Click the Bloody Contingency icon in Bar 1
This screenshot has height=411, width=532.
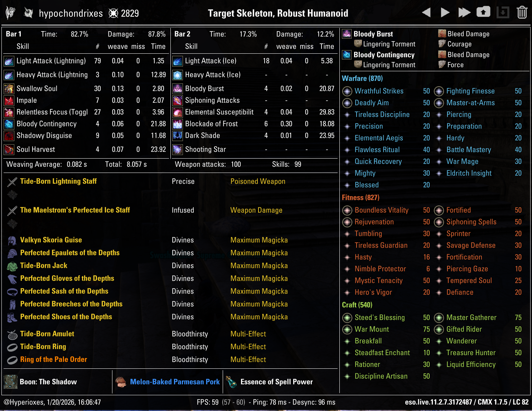(x=9, y=124)
